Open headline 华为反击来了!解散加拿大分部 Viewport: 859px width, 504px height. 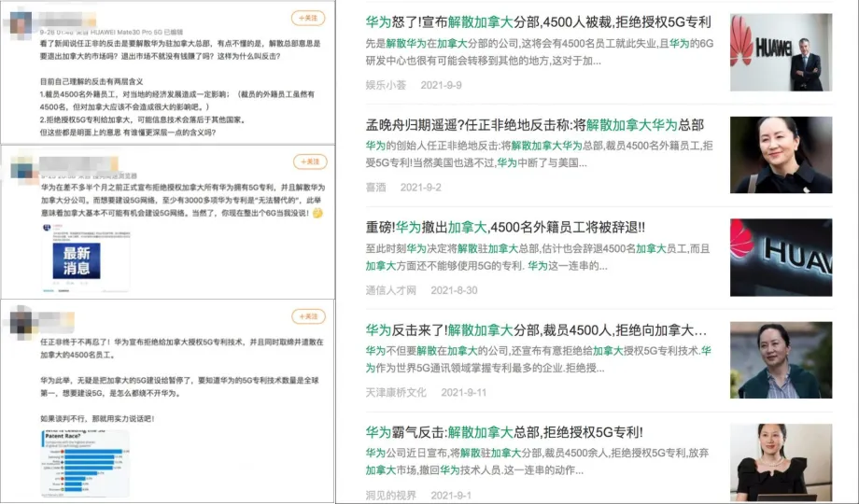(536, 330)
